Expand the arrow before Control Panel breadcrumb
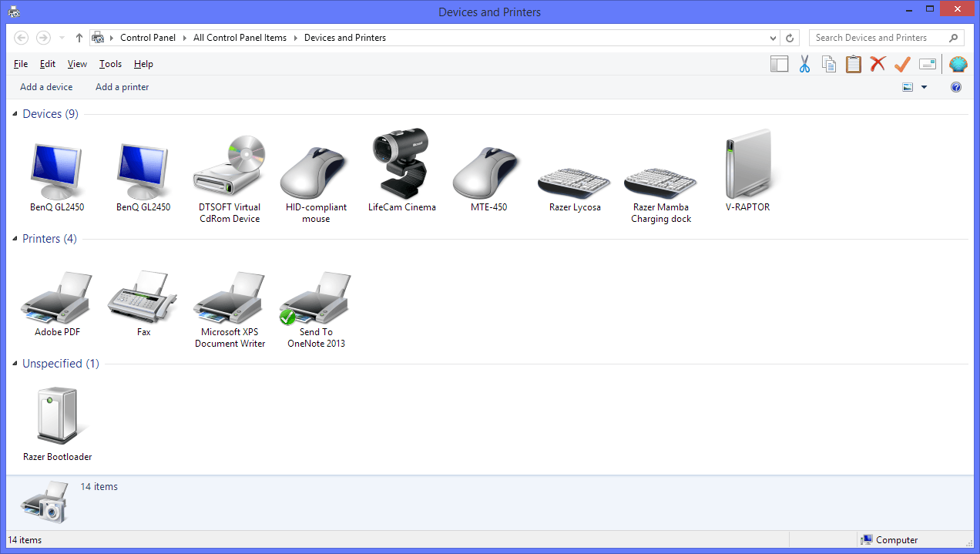 tap(112, 38)
